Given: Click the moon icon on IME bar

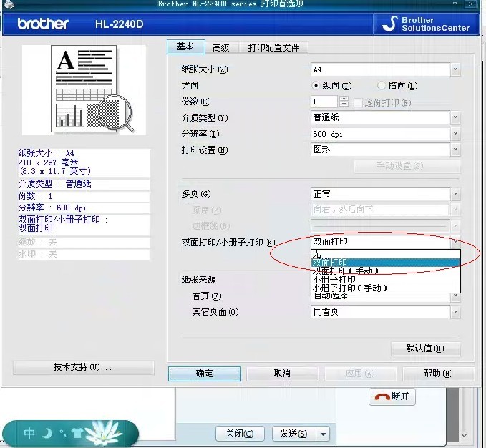Looking at the screenshot, I should coord(47,433).
